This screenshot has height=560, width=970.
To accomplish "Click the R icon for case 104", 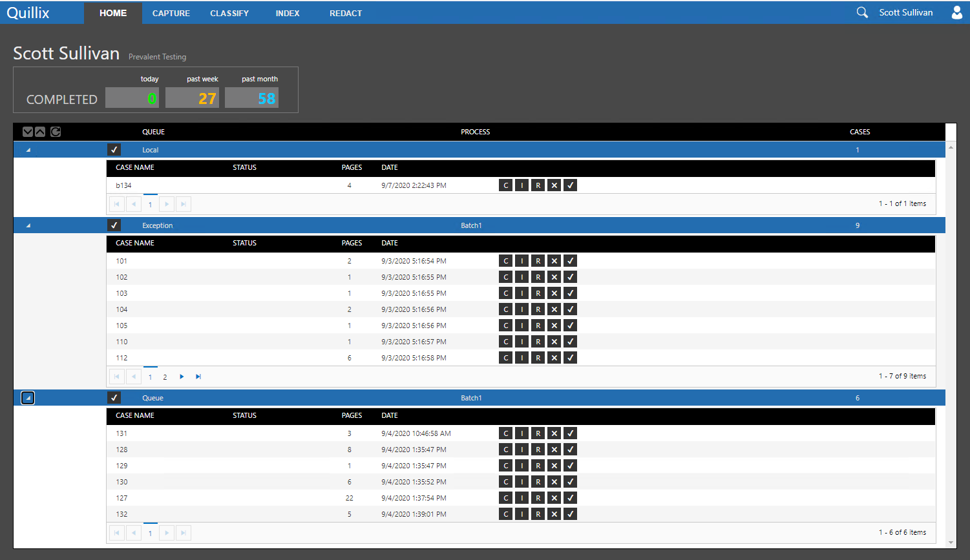I will click(538, 309).
